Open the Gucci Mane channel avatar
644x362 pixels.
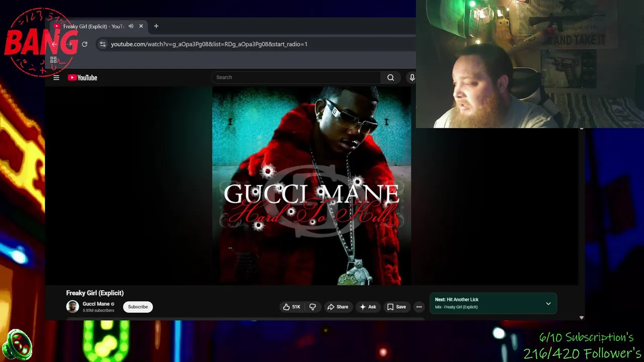pos(72,307)
